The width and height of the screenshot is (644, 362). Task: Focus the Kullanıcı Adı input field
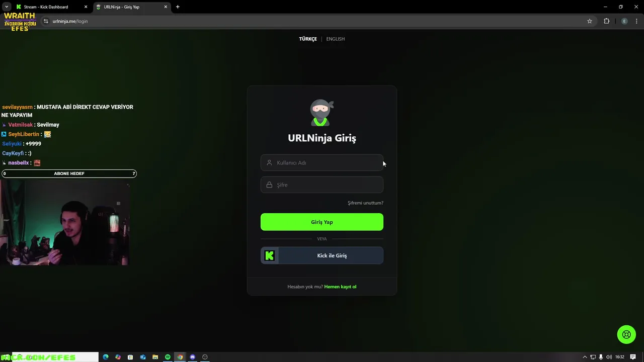tap(322, 163)
